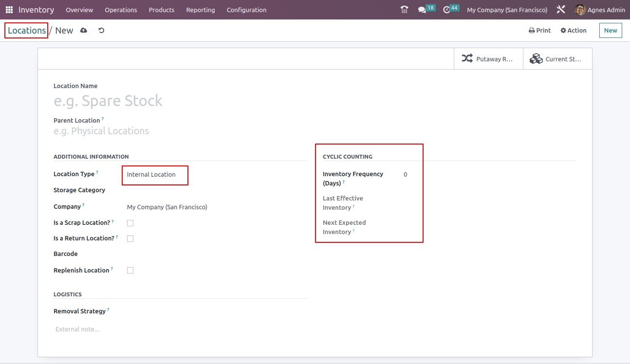The image size is (630, 364).
Task: Open the activities clock icon with 44 badge
Action: tap(446, 10)
